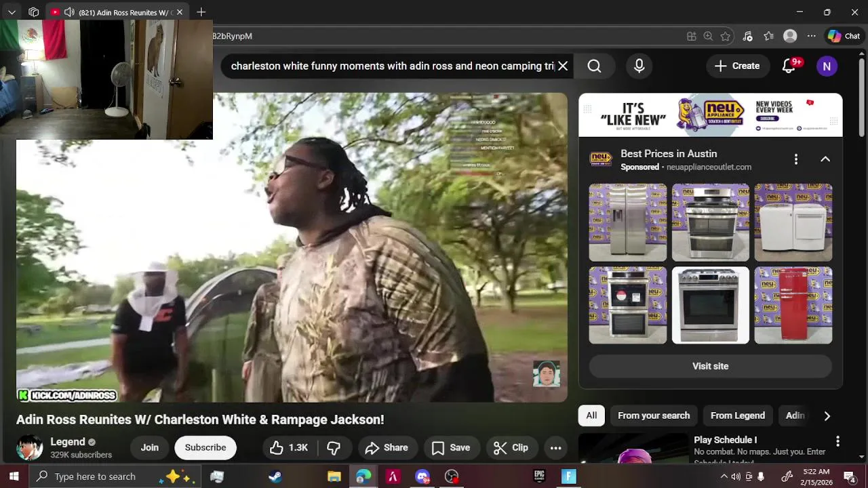Start voice search with the microphone
The image size is (868, 488).
click(x=639, y=66)
